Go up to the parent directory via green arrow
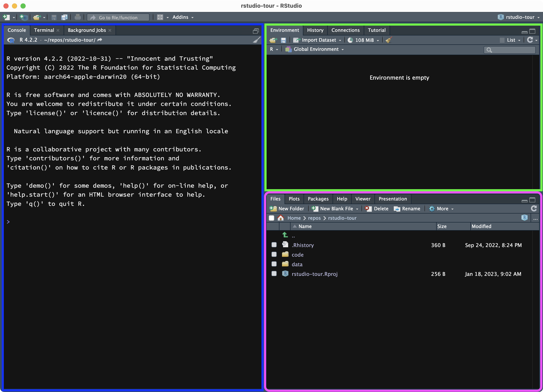 pyautogui.click(x=285, y=235)
